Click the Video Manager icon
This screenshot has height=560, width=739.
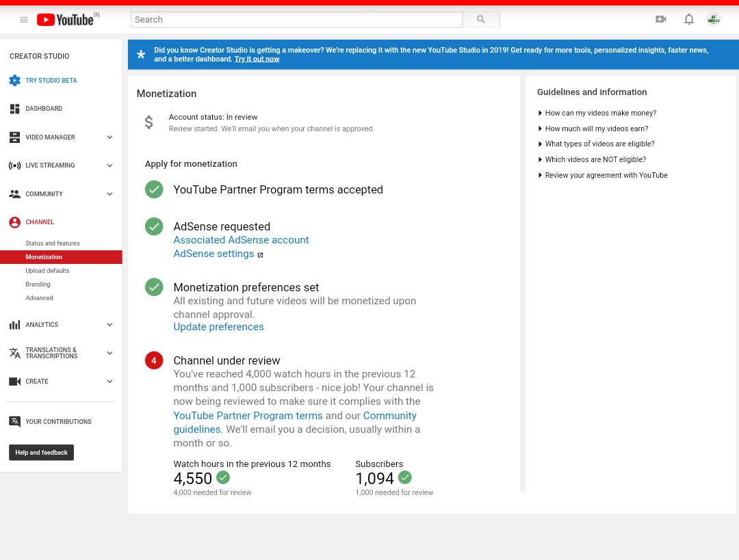[x=14, y=137]
